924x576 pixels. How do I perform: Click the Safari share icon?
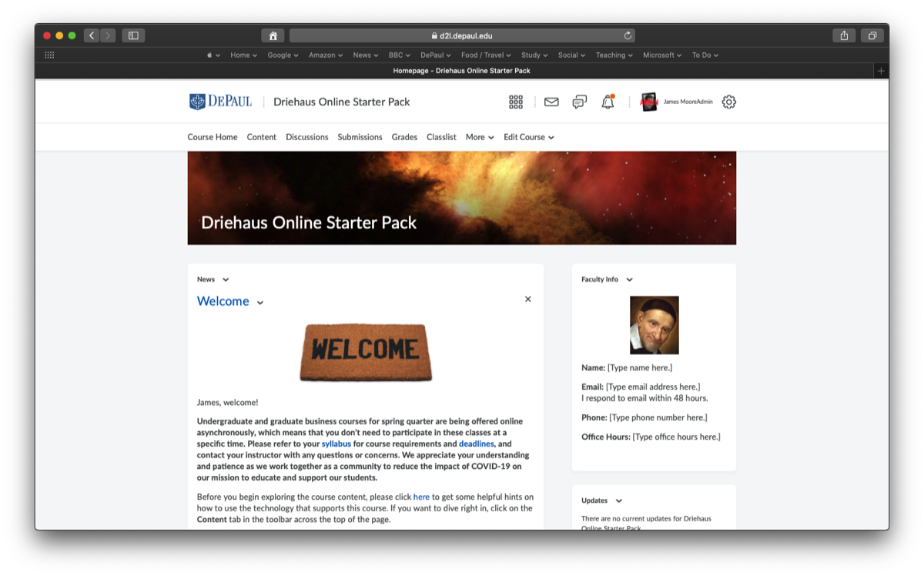[x=844, y=35]
